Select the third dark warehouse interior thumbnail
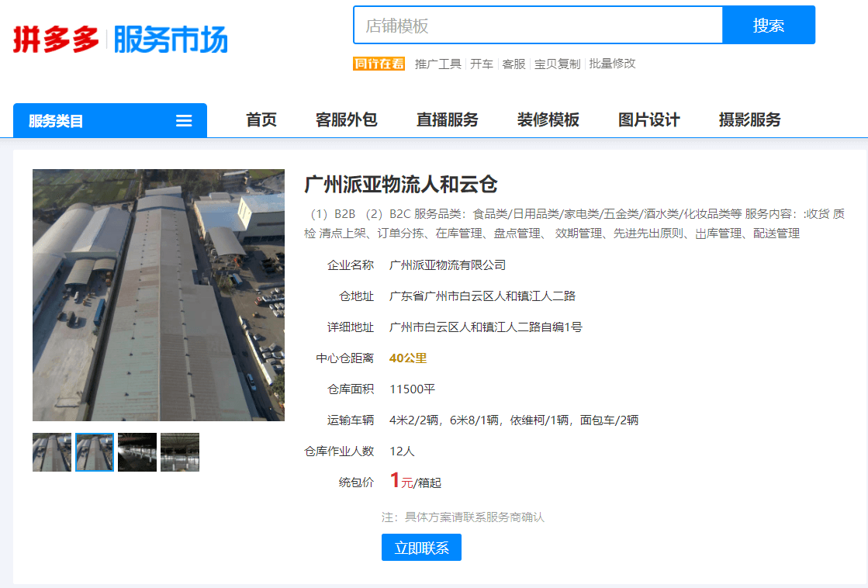 pos(137,452)
